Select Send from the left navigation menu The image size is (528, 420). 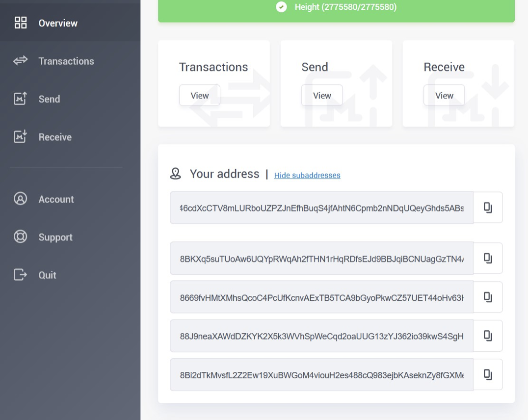pos(50,99)
